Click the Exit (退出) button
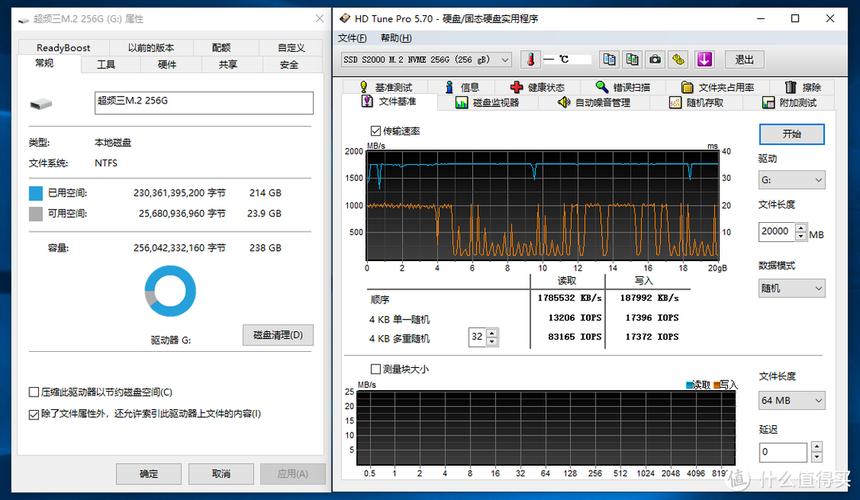Viewport: 860px width, 500px height. pos(744,59)
